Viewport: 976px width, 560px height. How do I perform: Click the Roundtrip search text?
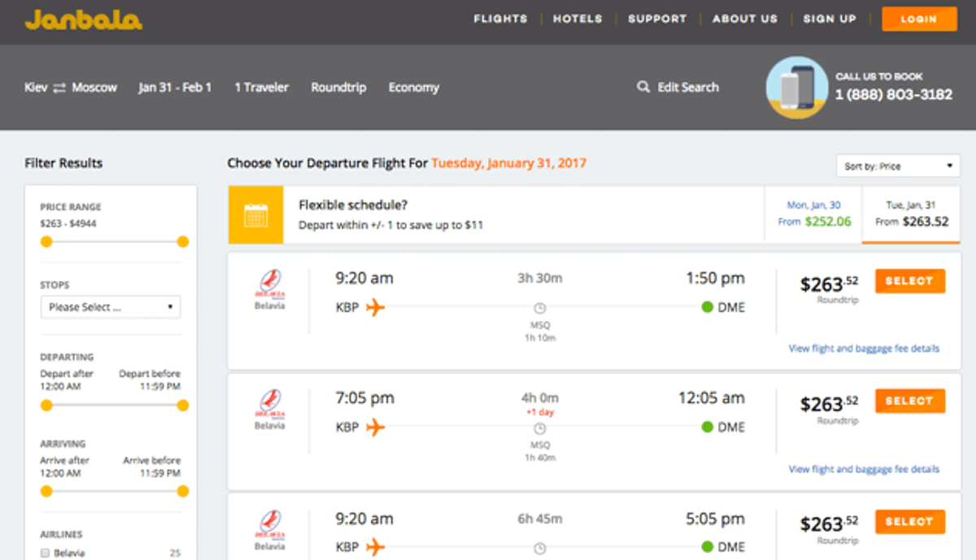[x=338, y=87]
